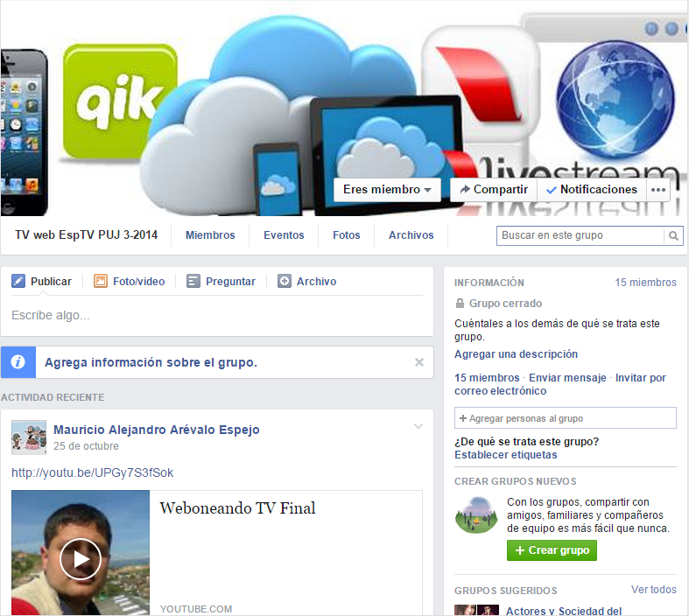Click 'Enviar mensaje' link
689x616 pixels.
567,378
